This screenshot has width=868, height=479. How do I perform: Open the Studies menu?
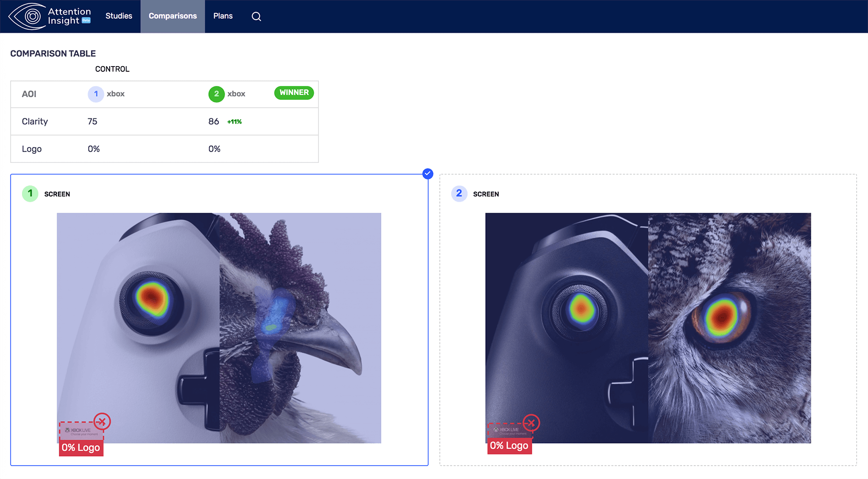point(119,16)
